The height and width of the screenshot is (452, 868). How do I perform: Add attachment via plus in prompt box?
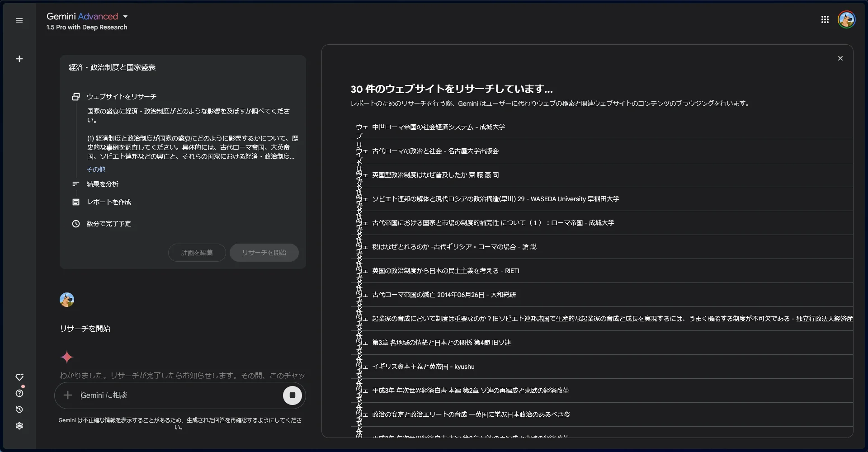pos(68,395)
